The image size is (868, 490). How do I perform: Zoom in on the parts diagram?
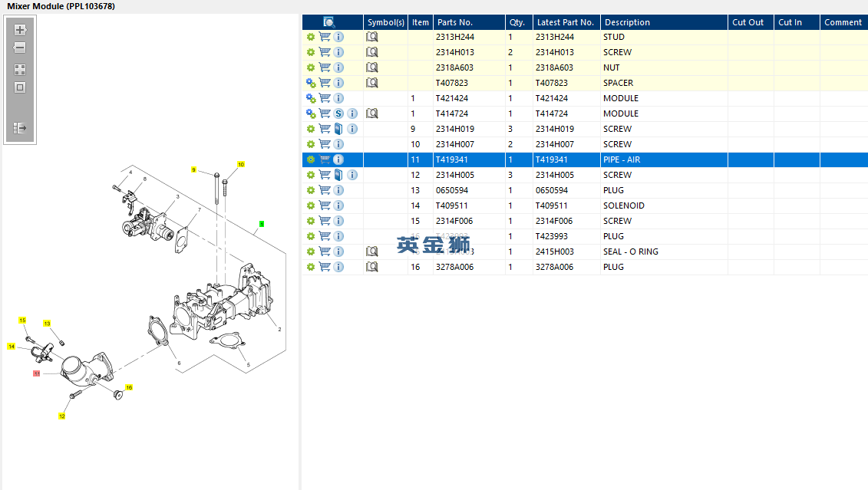20,30
